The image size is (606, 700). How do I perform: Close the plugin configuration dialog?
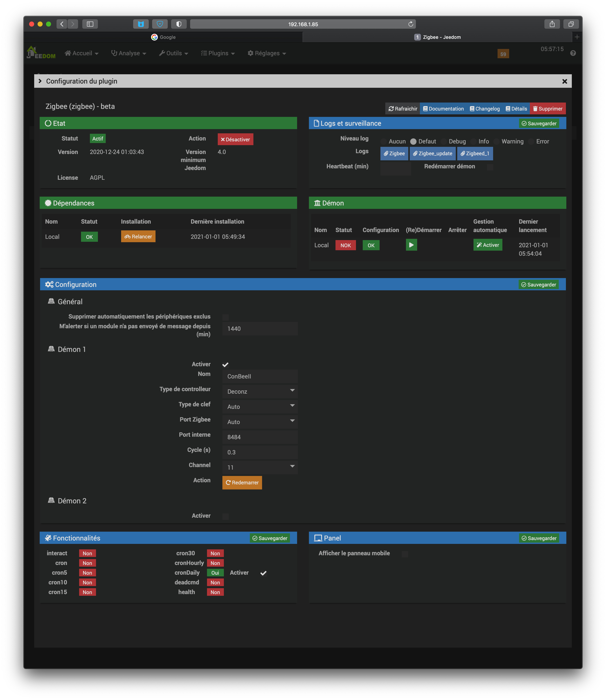click(564, 81)
